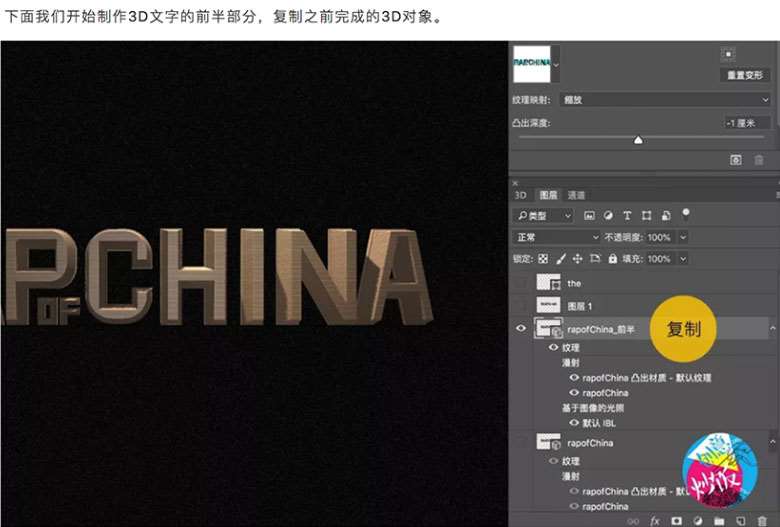Click the lock all padlock icon
The image size is (780, 527).
pos(612,259)
